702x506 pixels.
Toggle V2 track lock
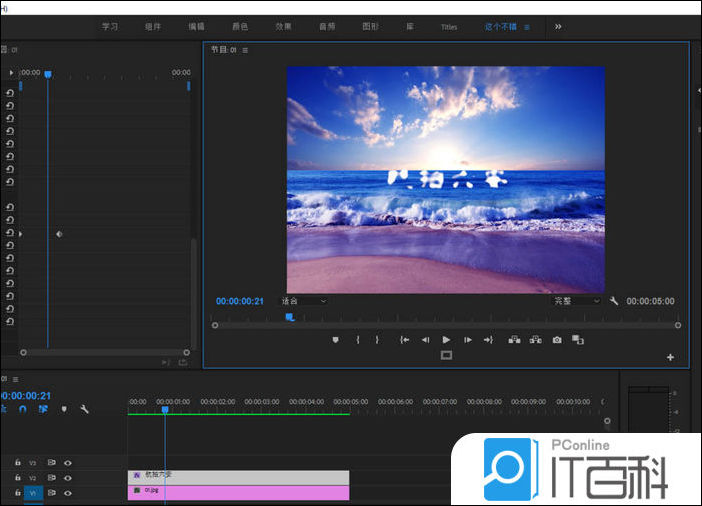pos(18,478)
